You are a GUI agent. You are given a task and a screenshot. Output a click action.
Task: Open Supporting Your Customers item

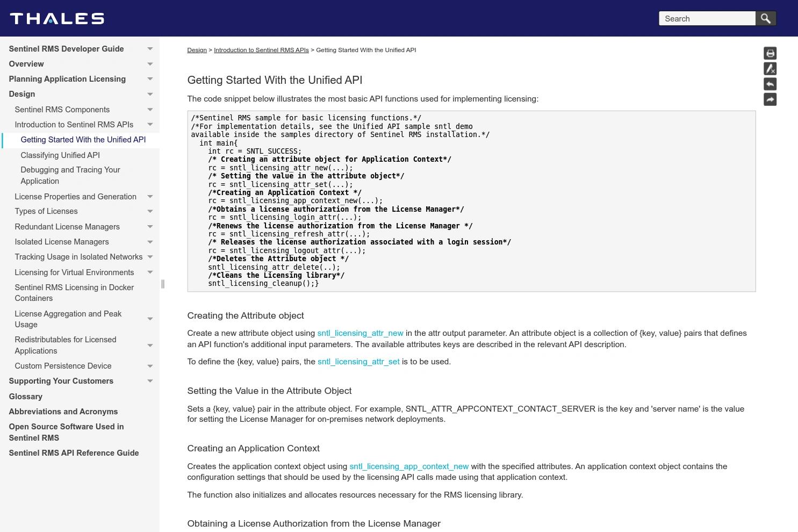click(61, 381)
